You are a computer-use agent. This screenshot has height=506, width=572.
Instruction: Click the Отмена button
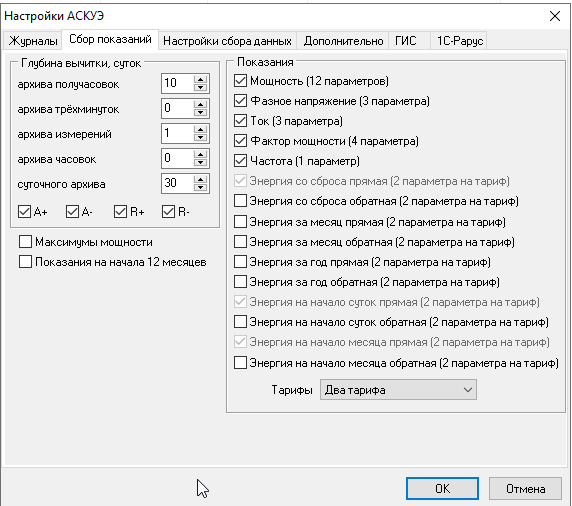pos(525,488)
